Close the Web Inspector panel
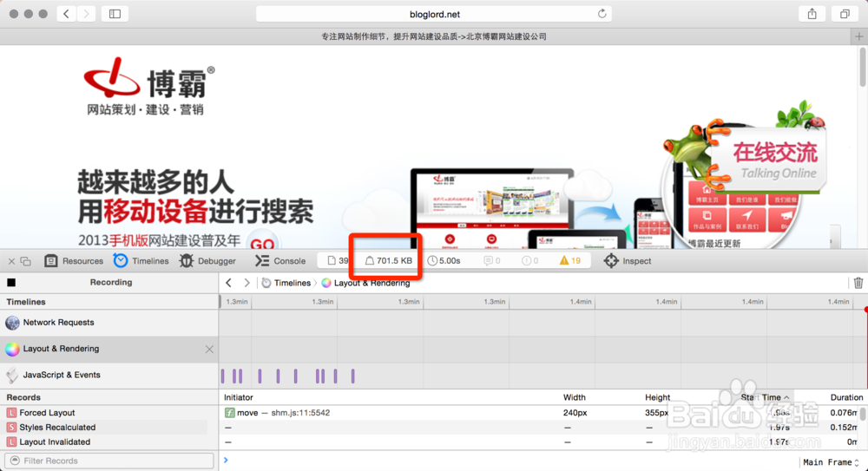868x471 pixels. pyautogui.click(x=11, y=261)
